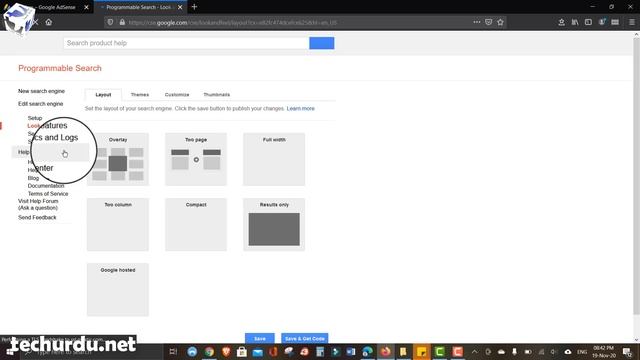Click the stop loading X button
The width and height of the screenshot is (640, 360).
point(36,22)
